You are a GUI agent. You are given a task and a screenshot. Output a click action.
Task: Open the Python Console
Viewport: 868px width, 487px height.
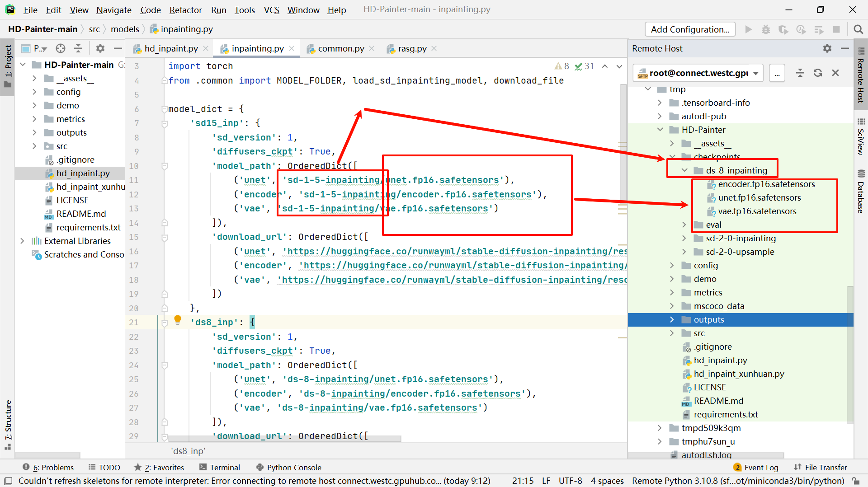pyautogui.click(x=294, y=467)
